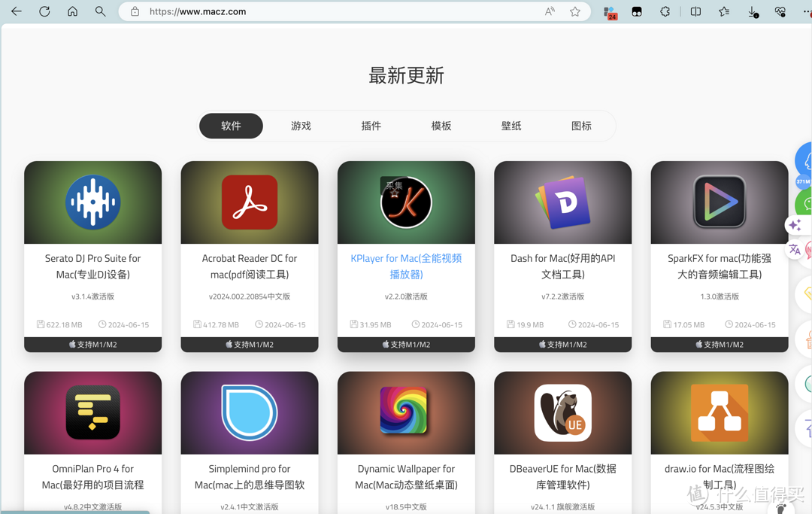Click 2024-06-15 date on KPlayer card
Viewport: 812px width, 514px height.
click(442, 325)
